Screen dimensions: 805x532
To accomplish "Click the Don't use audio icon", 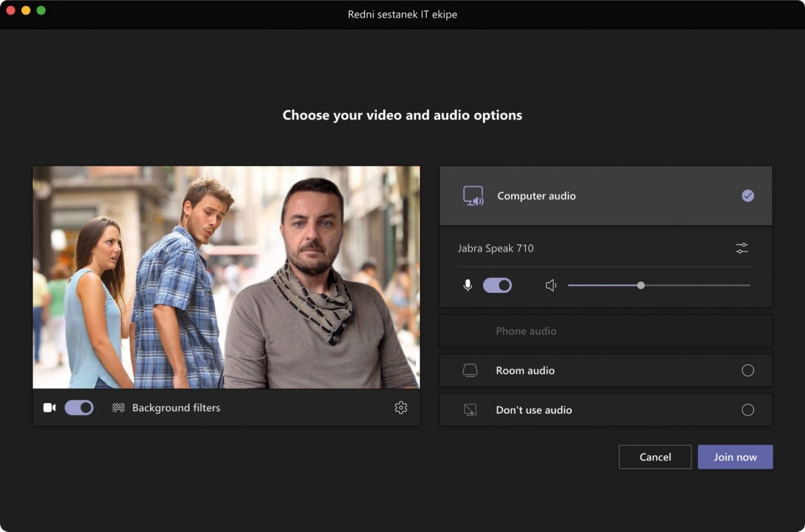I will [x=470, y=410].
